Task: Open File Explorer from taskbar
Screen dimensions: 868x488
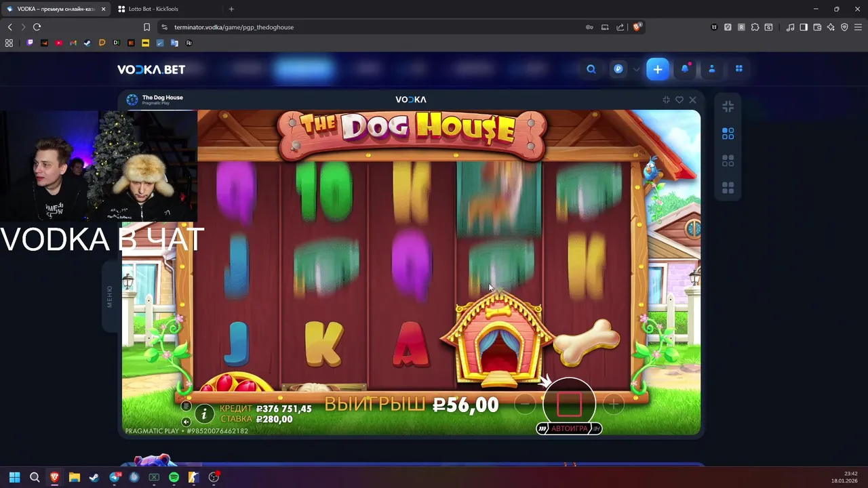Action: tap(75, 477)
